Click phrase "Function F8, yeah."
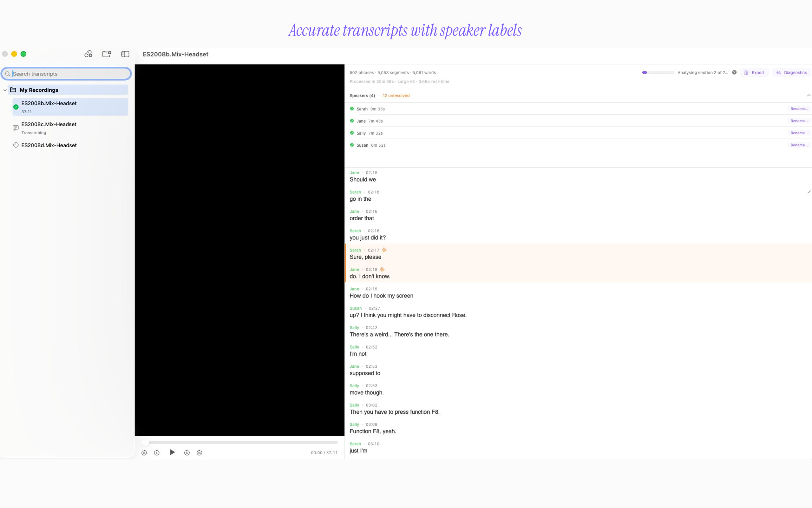The image size is (812, 508). tap(373, 431)
